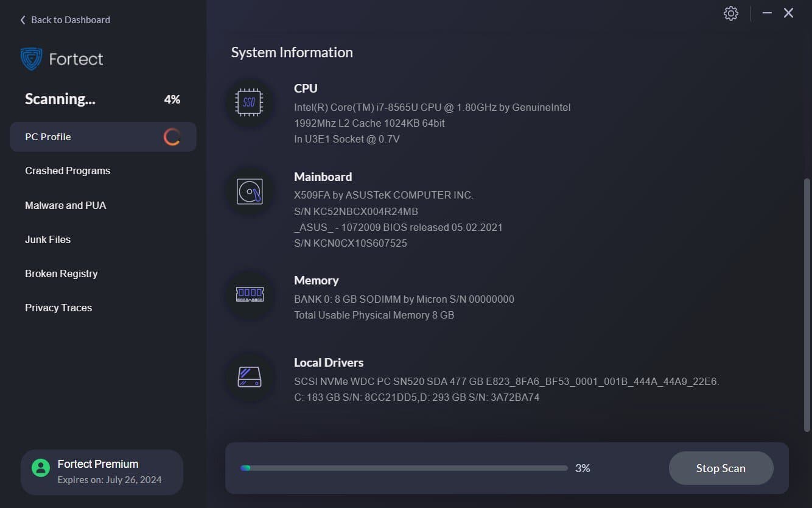Select PC Profile in the sidebar
The width and height of the screenshot is (812, 508).
tap(48, 137)
